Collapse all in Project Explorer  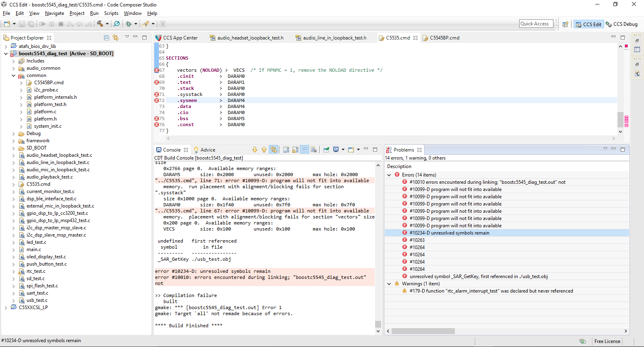(107, 37)
